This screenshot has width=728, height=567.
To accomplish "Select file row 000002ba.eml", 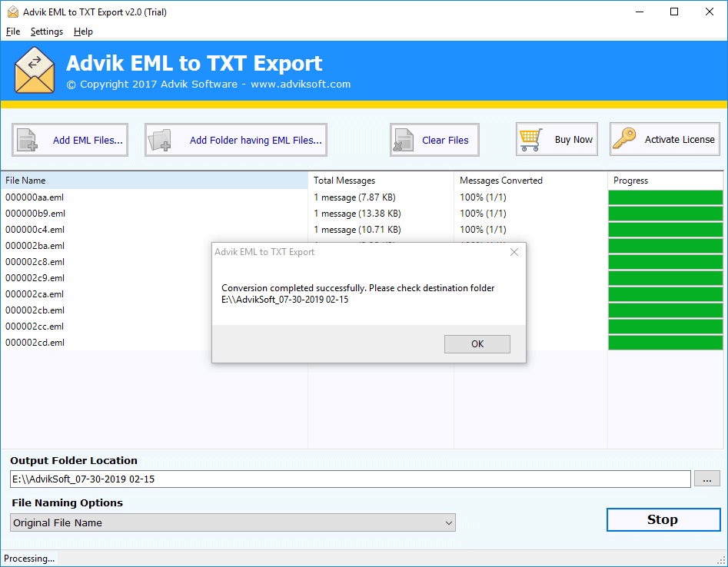I will point(35,246).
